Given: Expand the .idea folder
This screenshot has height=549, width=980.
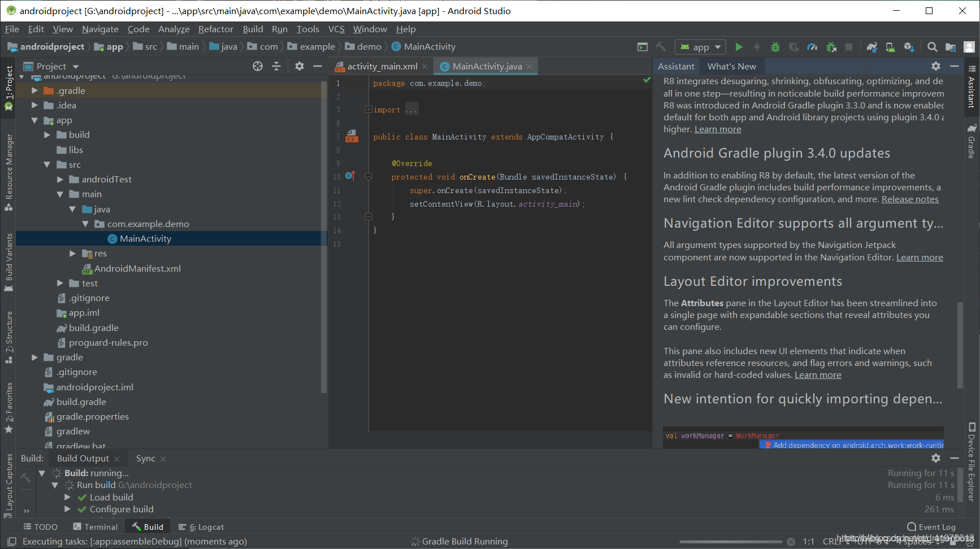Looking at the screenshot, I should (34, 105).
